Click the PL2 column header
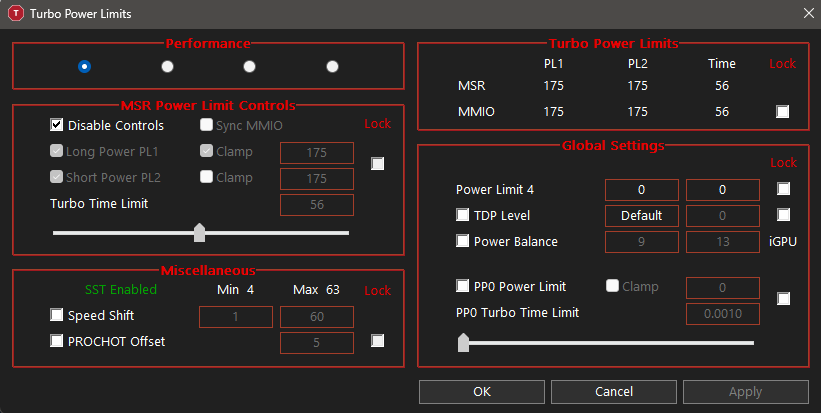 (638, 64)
